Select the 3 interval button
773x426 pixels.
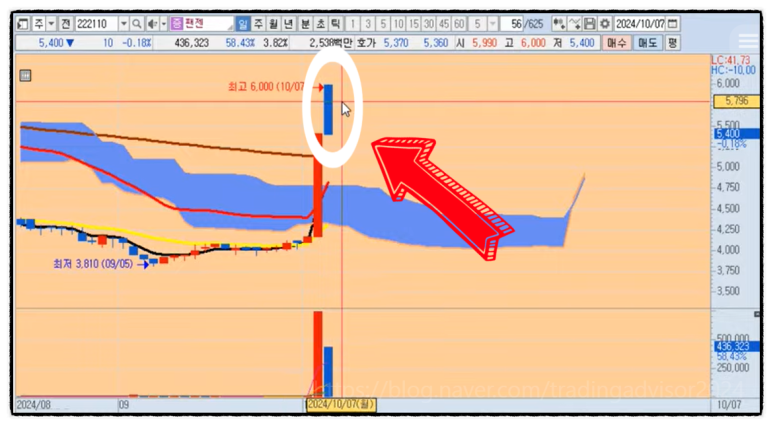(x=368, y=24)
